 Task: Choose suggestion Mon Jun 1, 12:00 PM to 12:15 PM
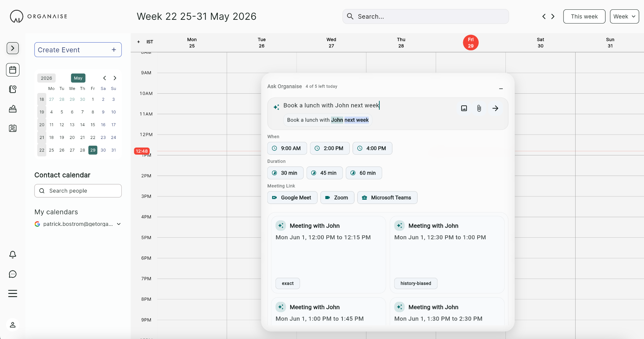click(328, 255)
